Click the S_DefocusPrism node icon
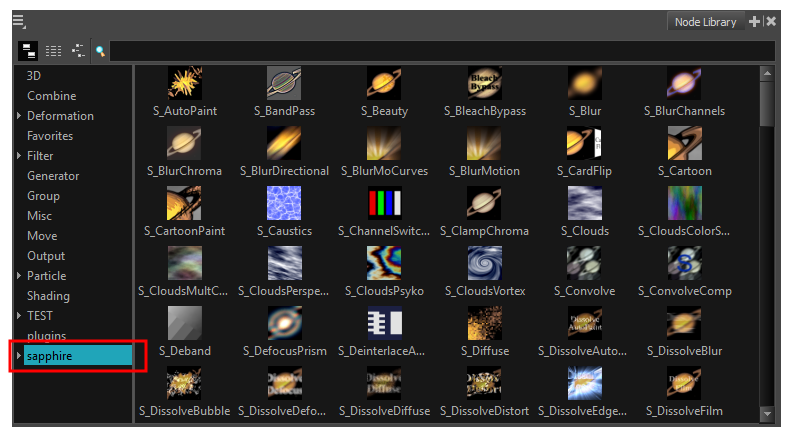This screenshot has width=791, height=437. 284,324
